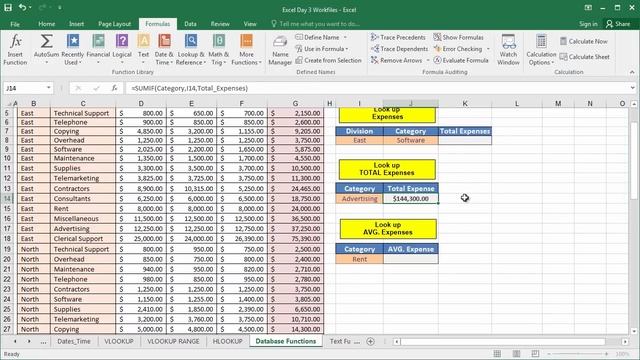This screenshot has height=360, width=640.
Task: Click Show Formulas
Action: coord(458,37)
